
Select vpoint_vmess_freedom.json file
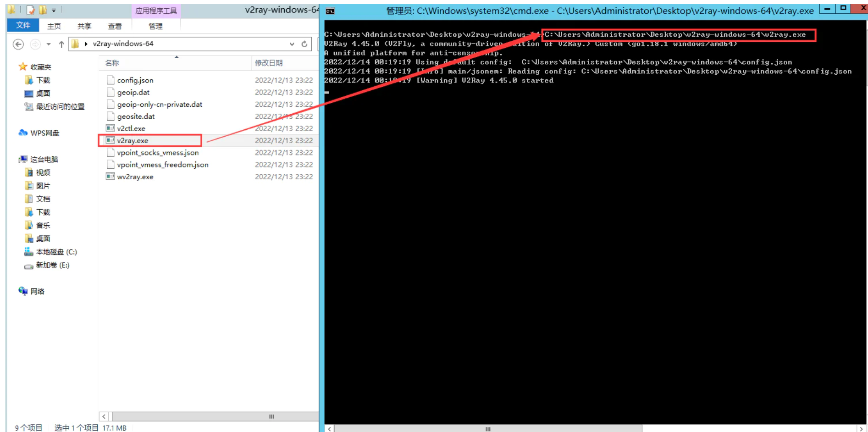[x=162, y=164]
